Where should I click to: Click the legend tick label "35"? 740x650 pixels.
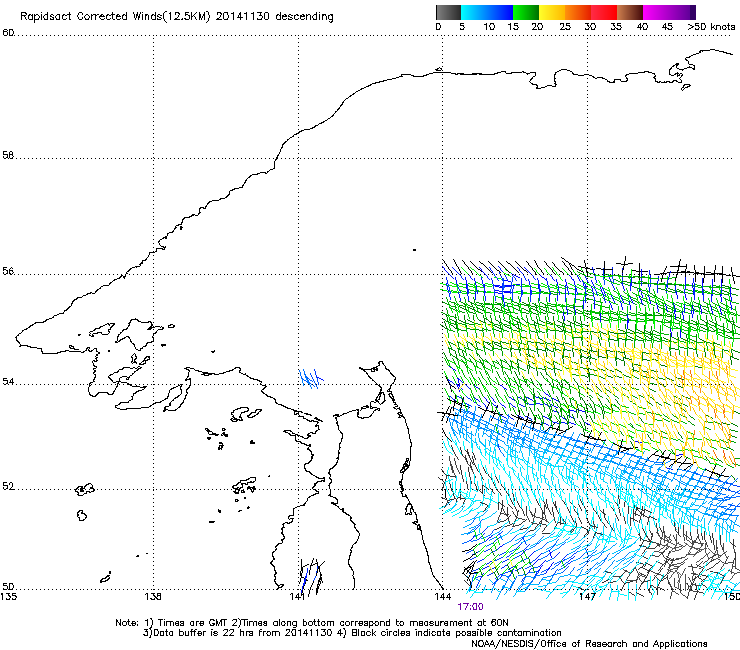pyautogui.click(x=616, y=26)
